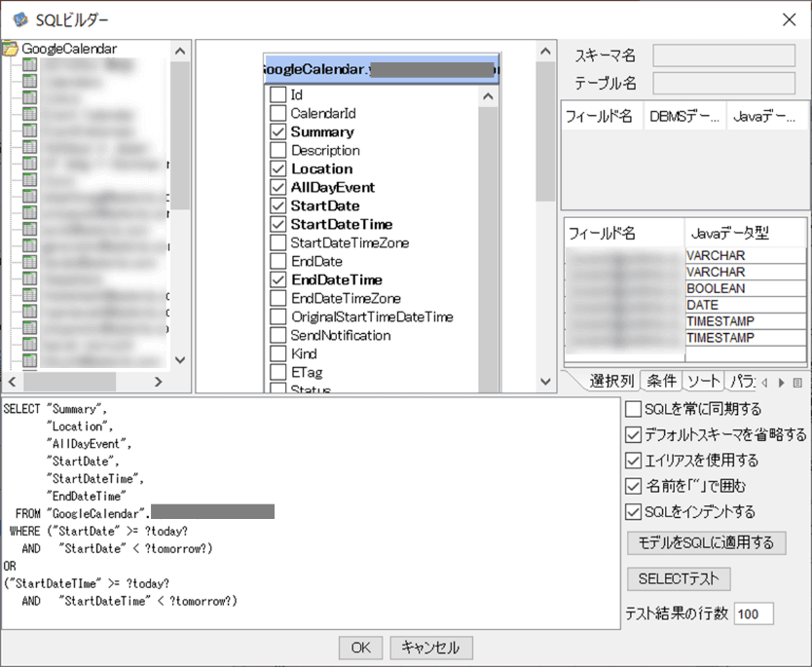The width and height of the screenshot is (812, 667).
Task: Click the FROM "GoogleCalendar" line in SQL
Action: coord(145,513)
